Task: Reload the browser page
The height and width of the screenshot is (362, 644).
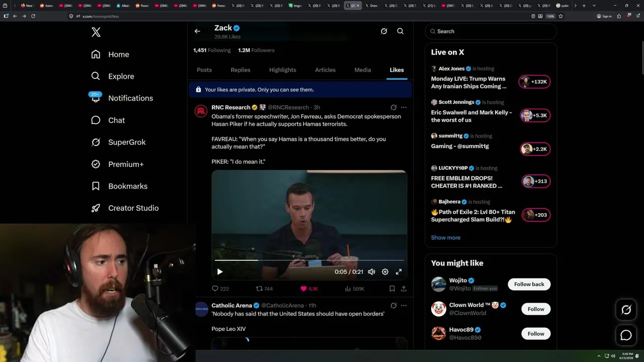Action: [x=33, y=16]
